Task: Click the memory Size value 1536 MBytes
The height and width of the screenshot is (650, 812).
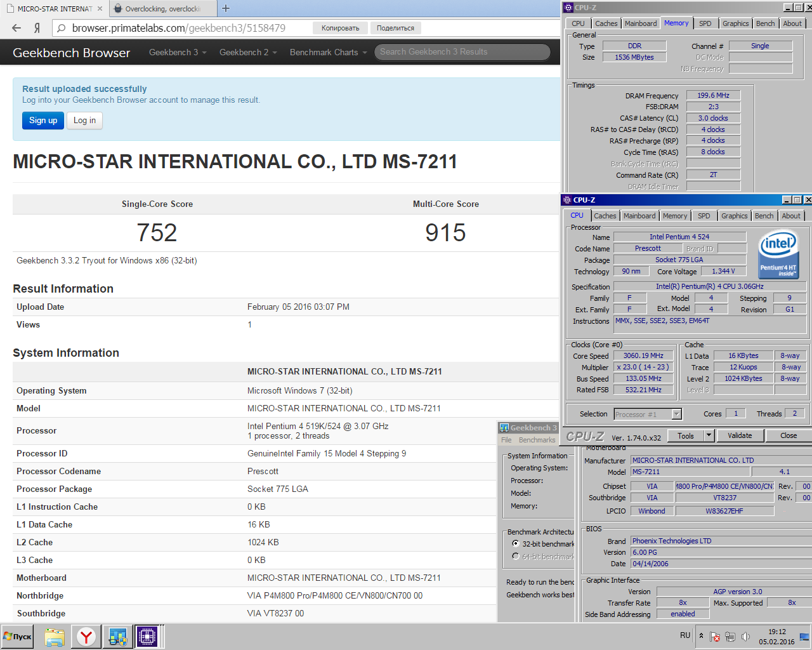Action: pos(634,57)
